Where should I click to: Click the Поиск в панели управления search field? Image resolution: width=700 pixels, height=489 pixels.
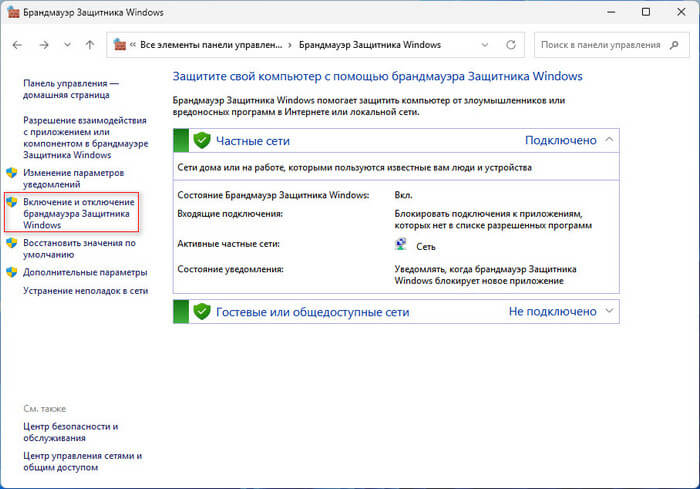click(605, 45)
